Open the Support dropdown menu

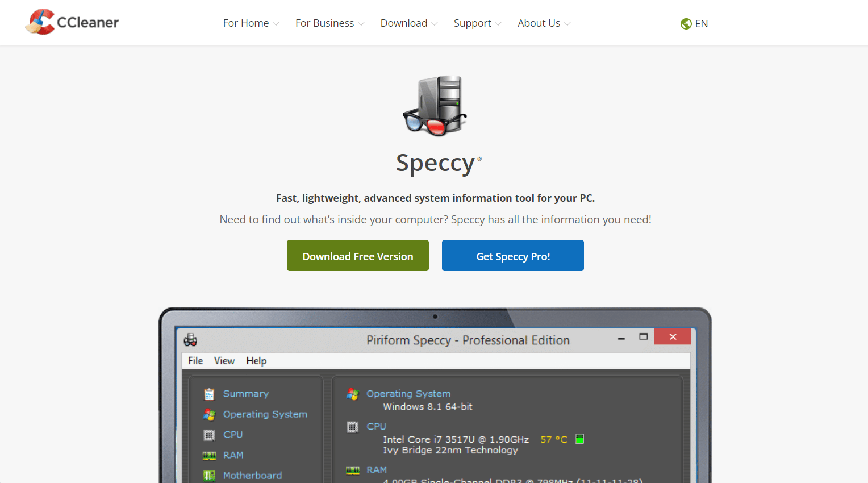tap(477, 23)
